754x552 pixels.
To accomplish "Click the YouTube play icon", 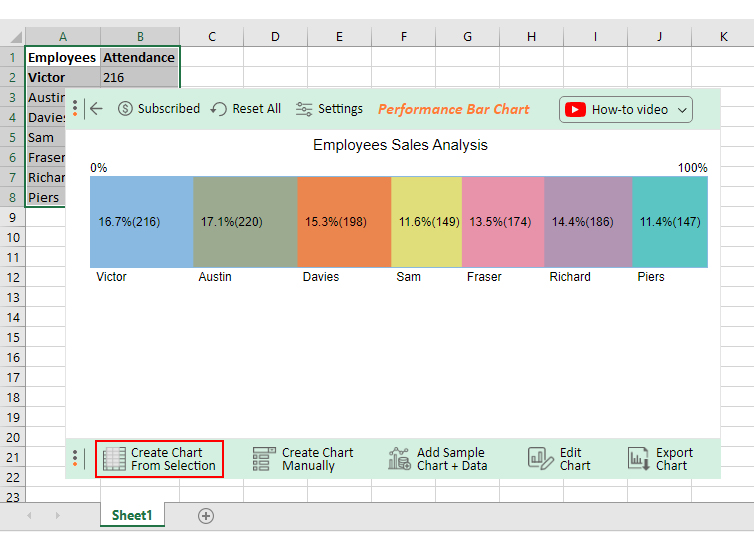I will 575,110.
